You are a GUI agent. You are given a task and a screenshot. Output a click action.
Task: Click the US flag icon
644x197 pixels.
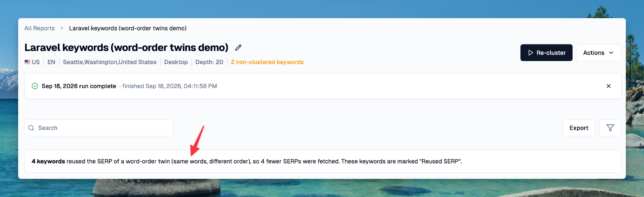27,62
